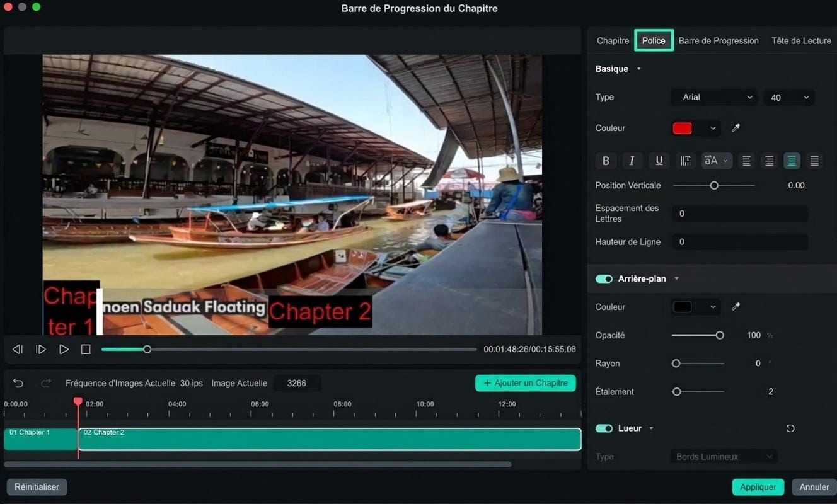Align text to the right
The image size is (837, 504).
tap(769, 161)
